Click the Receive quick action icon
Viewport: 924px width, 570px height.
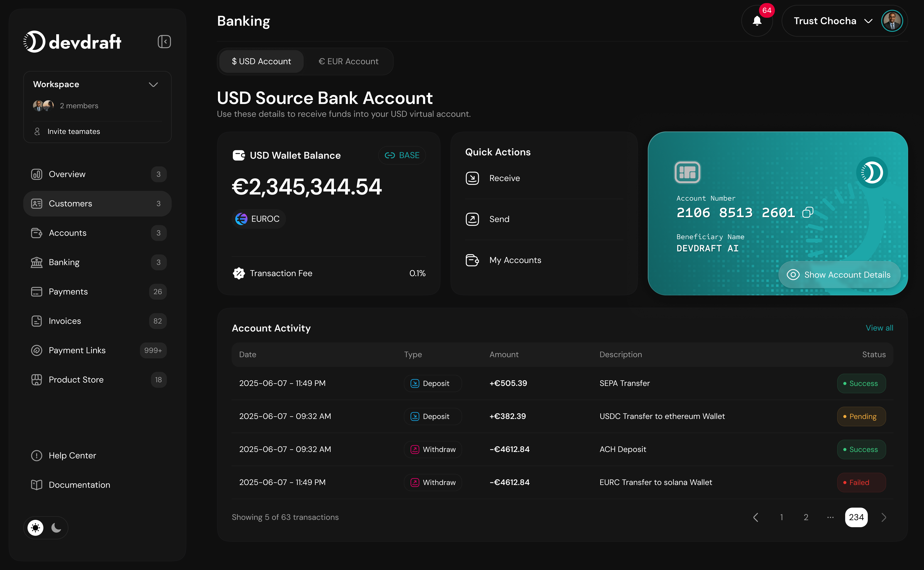(472, 178)
